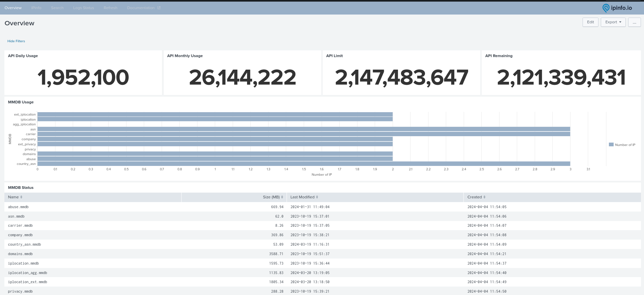The width and height of the screenshot is (644, 295).
Task: Select the abuse.mmdb row name
Action: point(18,207)
